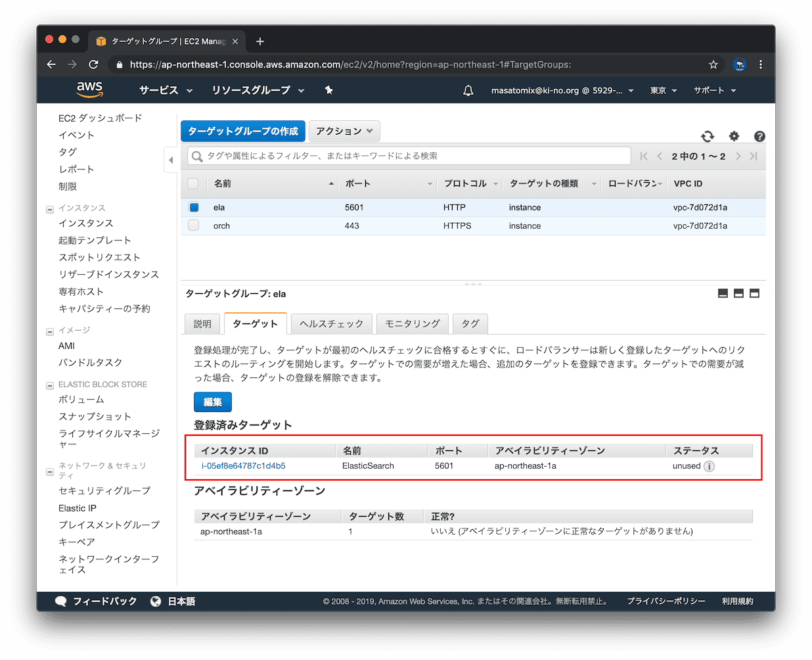Open instance i-05ef8e64787c1d4b5 link

pyautogui.click(x=243, y=465)
